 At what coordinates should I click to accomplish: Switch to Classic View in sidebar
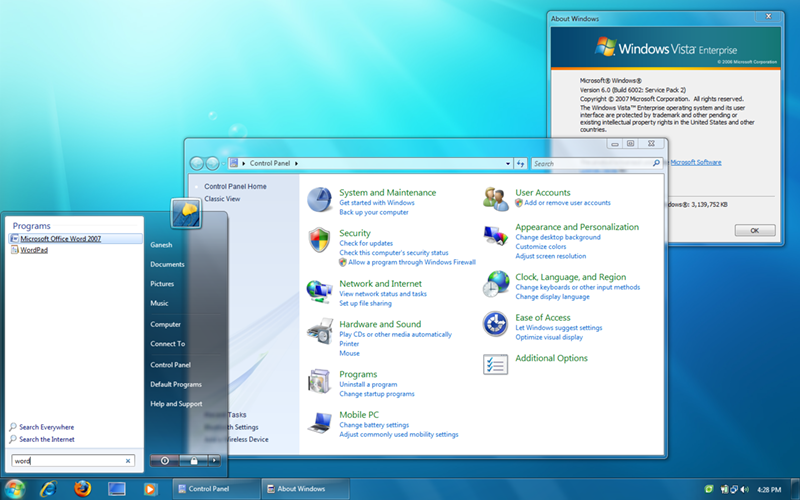222,199
